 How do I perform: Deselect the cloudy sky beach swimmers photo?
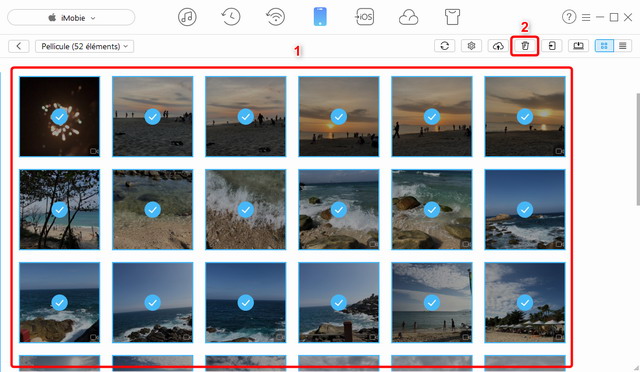(432, 303)
